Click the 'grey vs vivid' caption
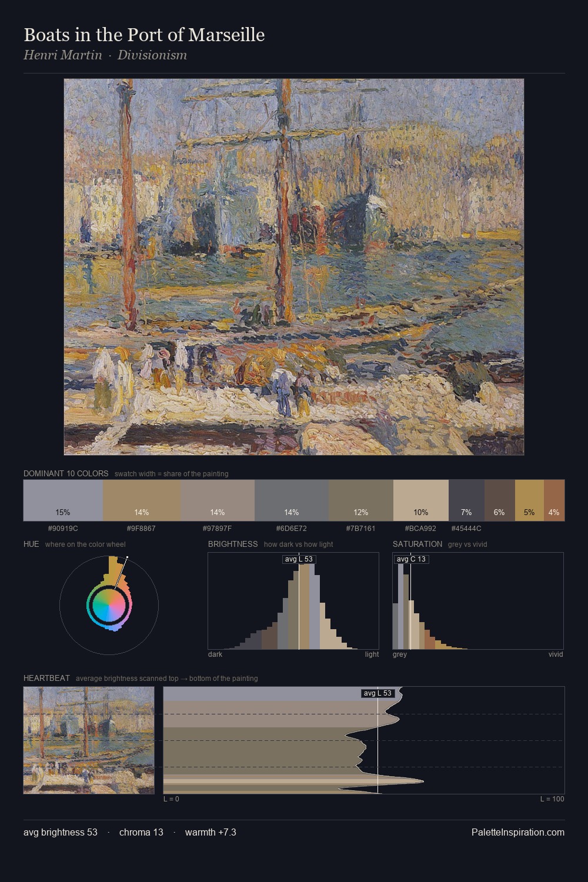The image size is (588, 882). pyautogui.click(x=467, y=544)
